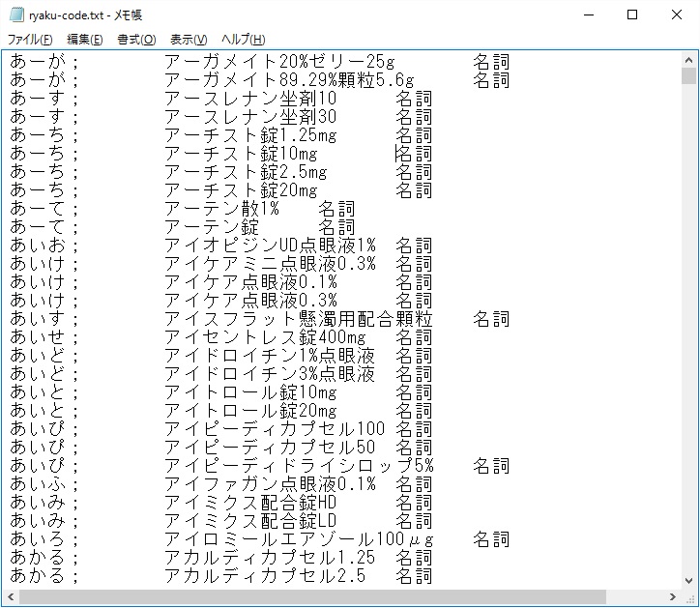
Task: Click the text アイケア点眼液0.1%
Action: coord(250,282)
